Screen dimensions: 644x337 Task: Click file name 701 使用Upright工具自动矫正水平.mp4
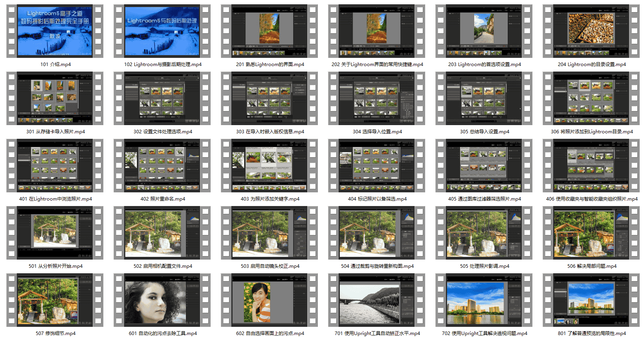coord(377,333)
